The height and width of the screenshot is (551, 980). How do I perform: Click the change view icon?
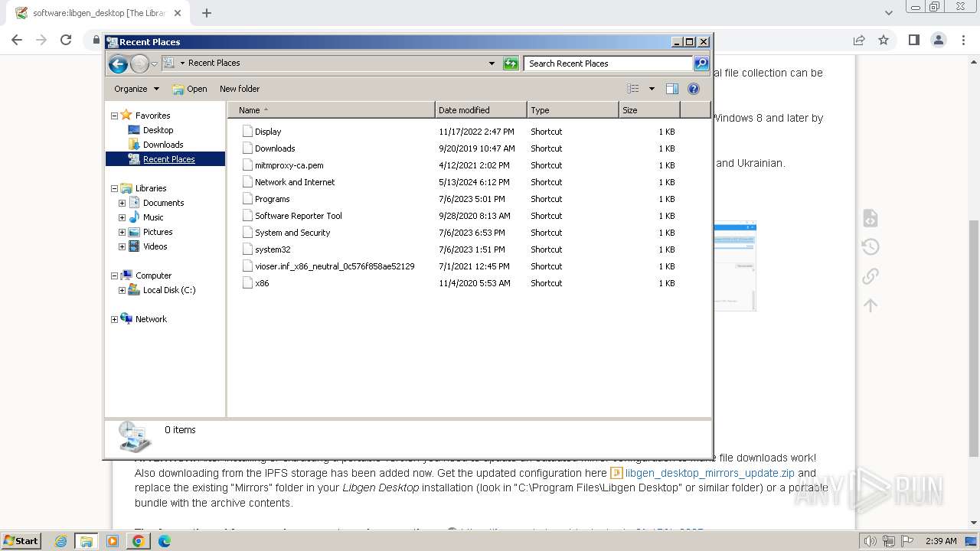632,89
